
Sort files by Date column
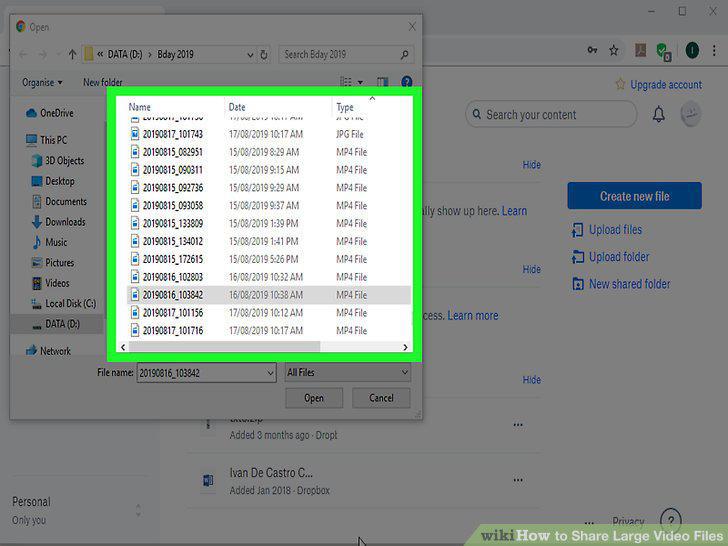[237, 107]
